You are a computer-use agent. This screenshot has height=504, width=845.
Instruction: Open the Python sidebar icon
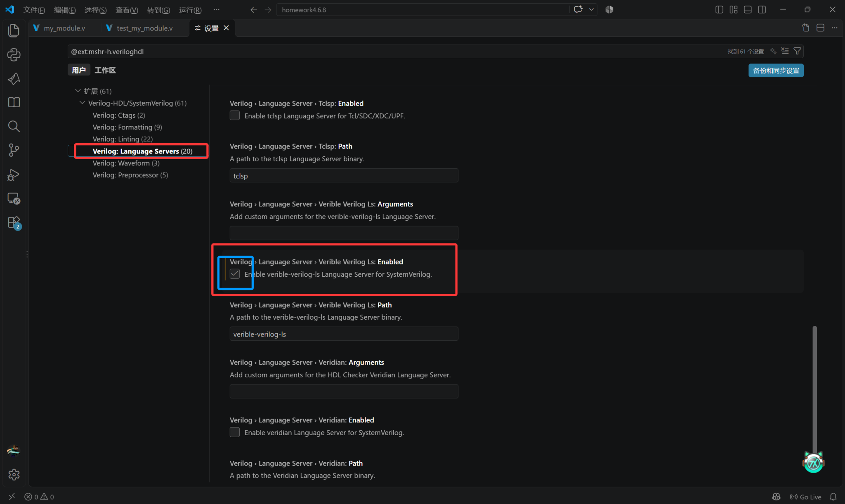(x=14, y=54)
